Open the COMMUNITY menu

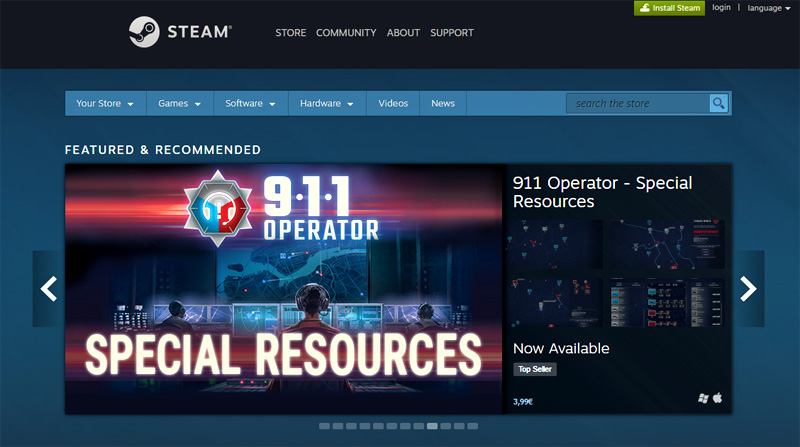click(346, 33)
